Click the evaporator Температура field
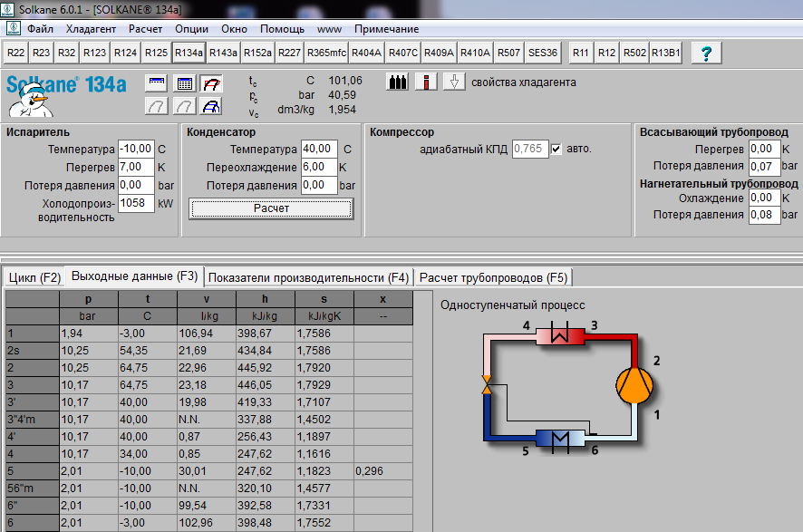Viewport: 803px width, 532px height. pyautogui.click(x=136, y=149)
